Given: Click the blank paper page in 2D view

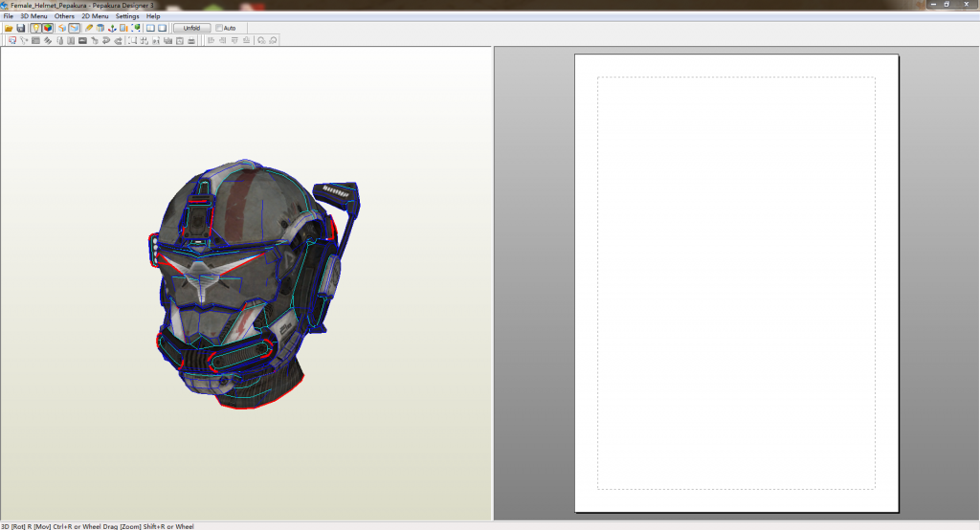Looking at the screenshot, I should pyautogui.click(x=737, y=283).
